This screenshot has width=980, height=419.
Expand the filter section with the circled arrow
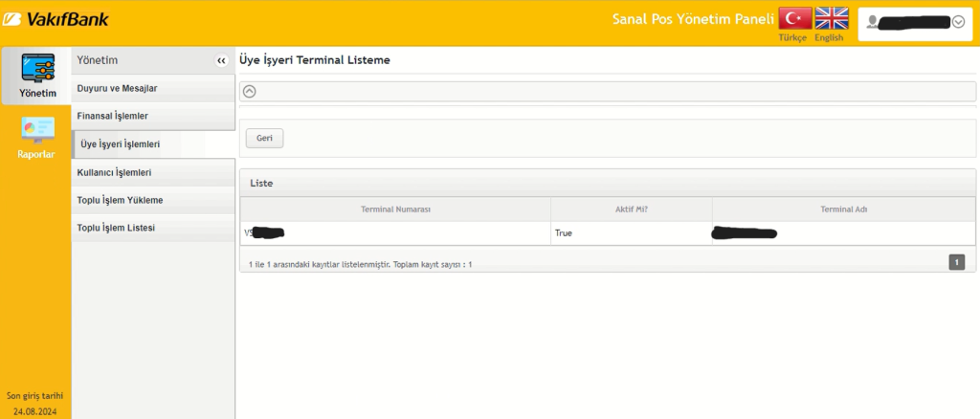click(250, 92)
